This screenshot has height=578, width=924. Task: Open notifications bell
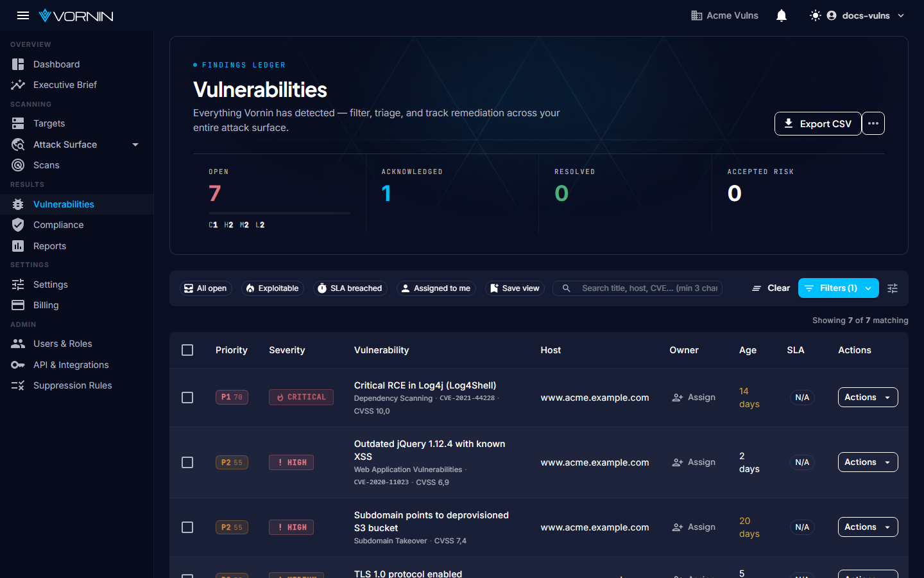[x=782, y=15]
